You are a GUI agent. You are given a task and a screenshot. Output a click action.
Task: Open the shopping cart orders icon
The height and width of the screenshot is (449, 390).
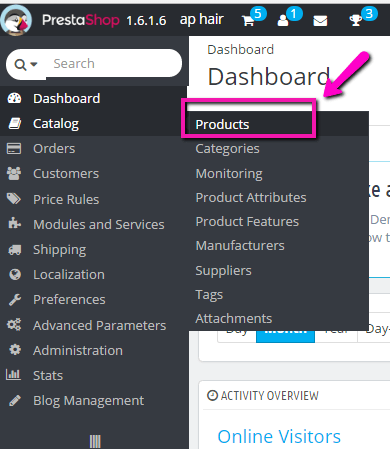(248, 21)
